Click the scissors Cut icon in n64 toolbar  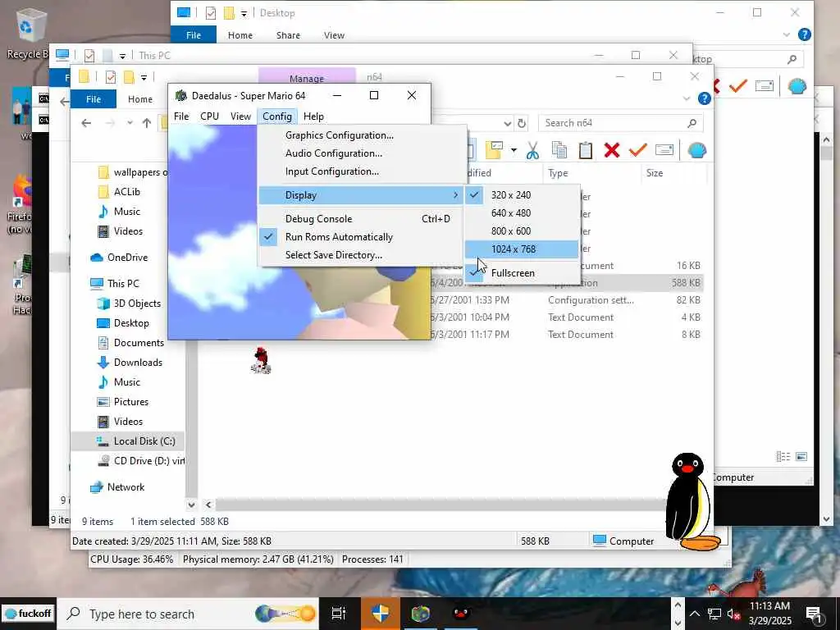(532, 151)
